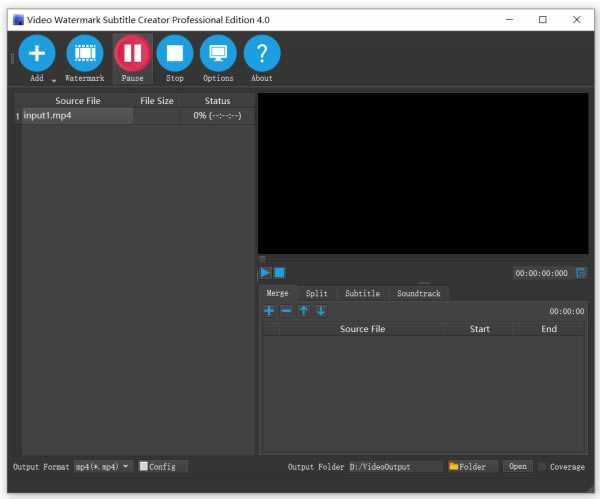Move merge item down with arrow
This screenshot has height=499, width=600.
(321, 311)
